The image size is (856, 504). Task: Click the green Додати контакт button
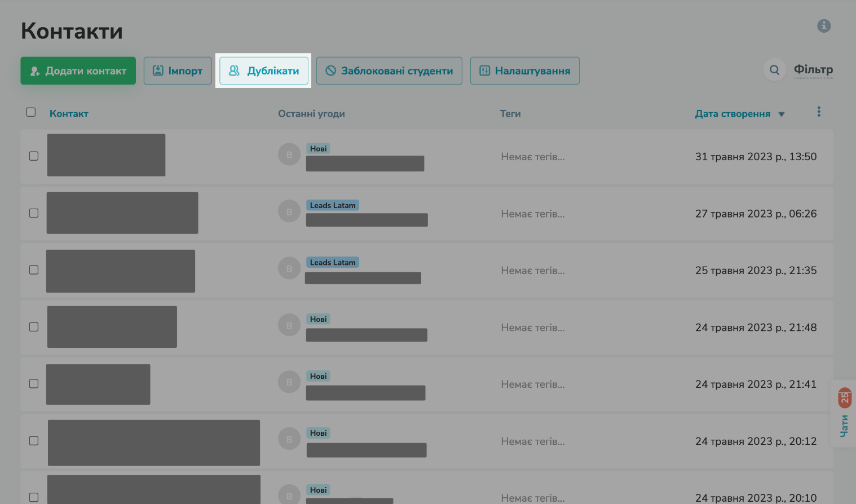78,71
